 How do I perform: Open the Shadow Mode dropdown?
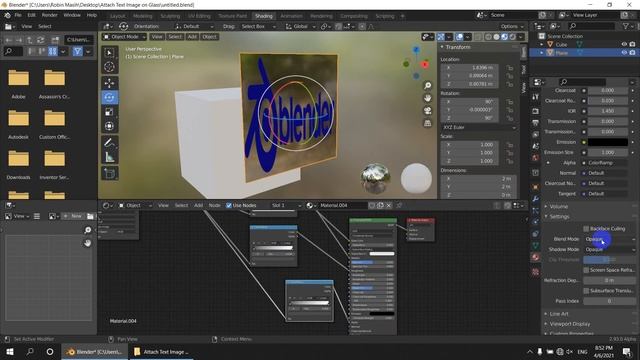tap(610, 249)
